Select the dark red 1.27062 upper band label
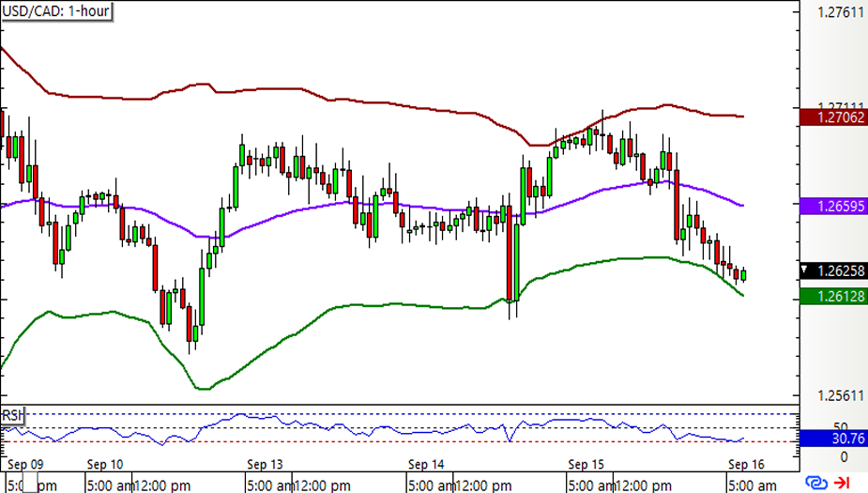Viewport: 868px width, 493px height. (x=833, y=117)
